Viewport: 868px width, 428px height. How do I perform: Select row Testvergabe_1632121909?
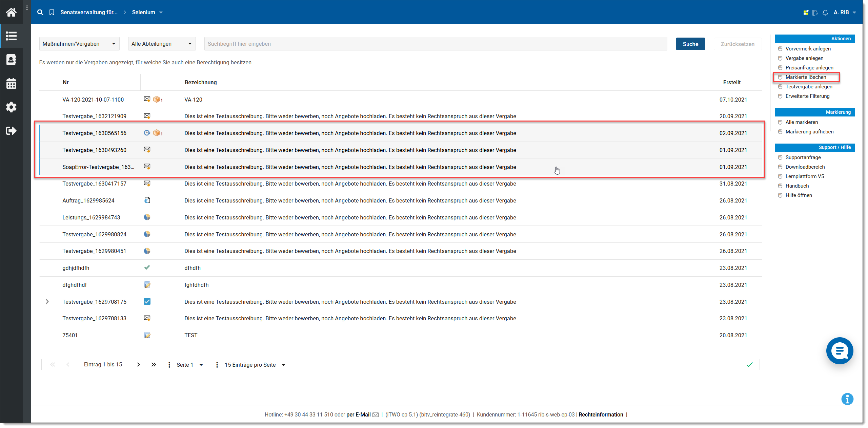pyautogui.click(x=401, y=116)
